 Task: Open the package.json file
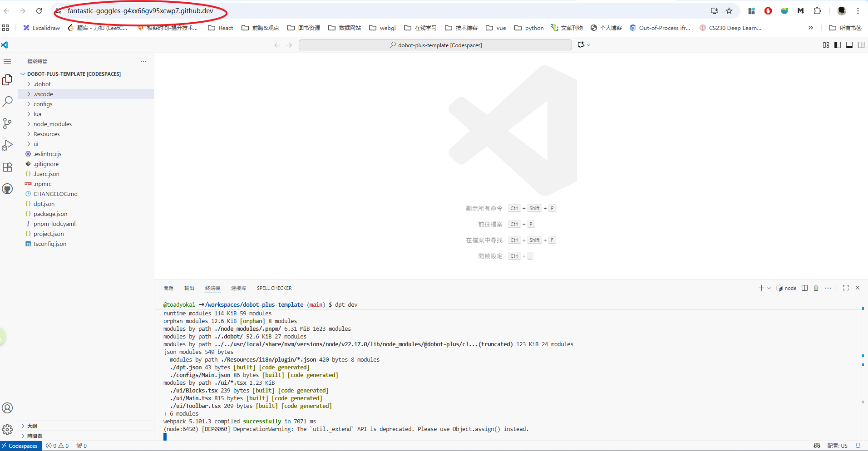(50, 214)
